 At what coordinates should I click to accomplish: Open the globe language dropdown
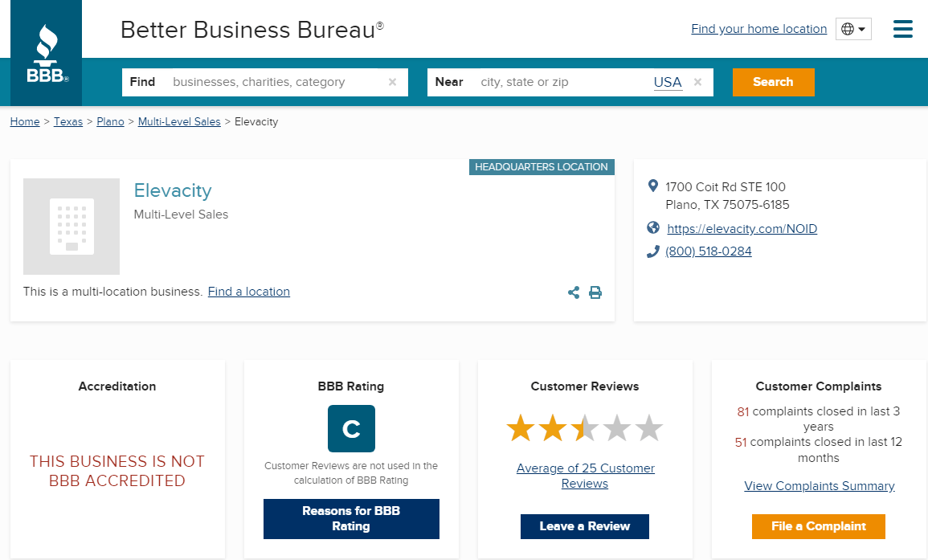pyautogui.click(x=853, y=29)
